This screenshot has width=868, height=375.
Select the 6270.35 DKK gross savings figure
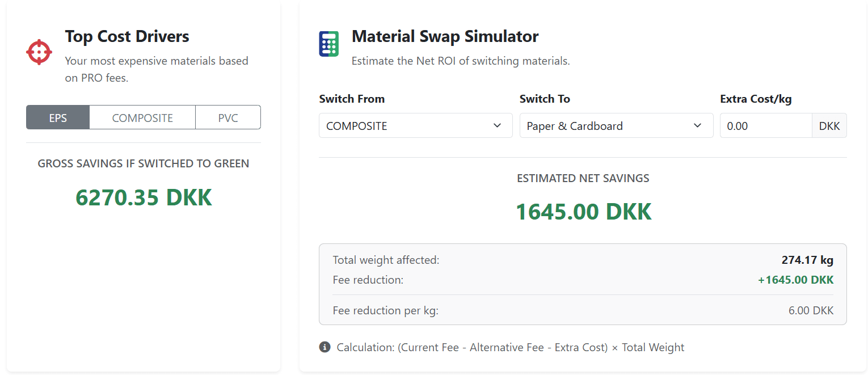144,197
